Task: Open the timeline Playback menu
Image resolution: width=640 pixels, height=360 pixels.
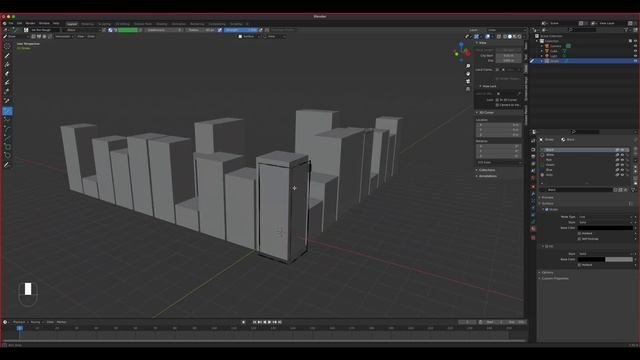Action: pos(19,322)
